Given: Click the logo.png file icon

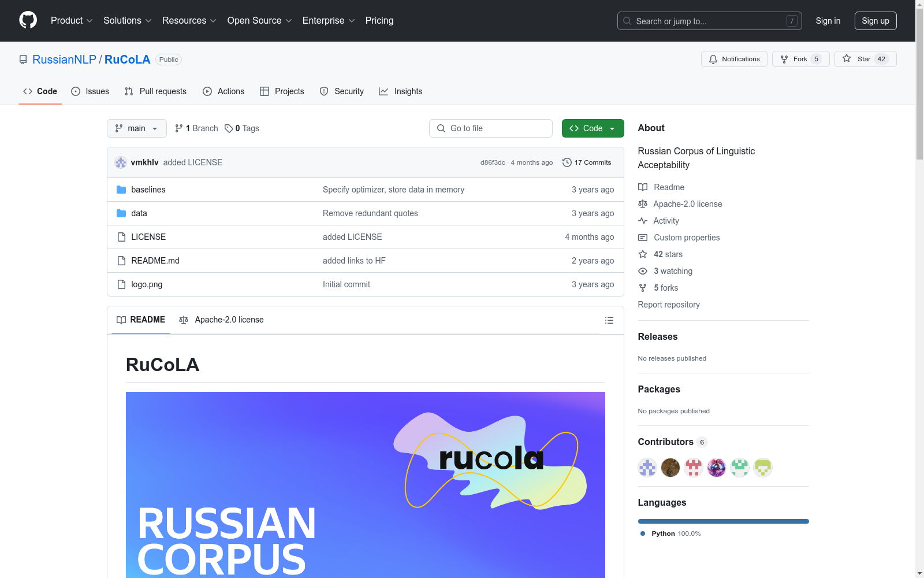Looking at the screenshot, I should point(121,284).
